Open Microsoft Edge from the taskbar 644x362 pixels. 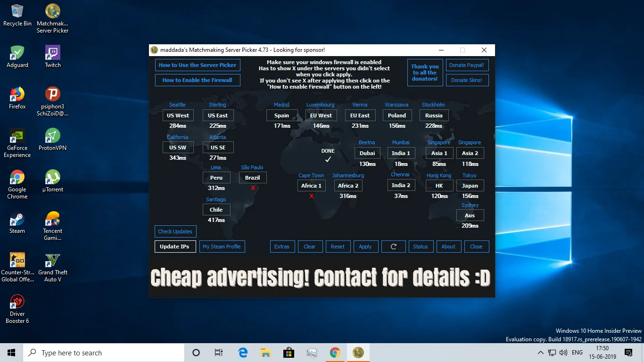[x=242, y=352]
